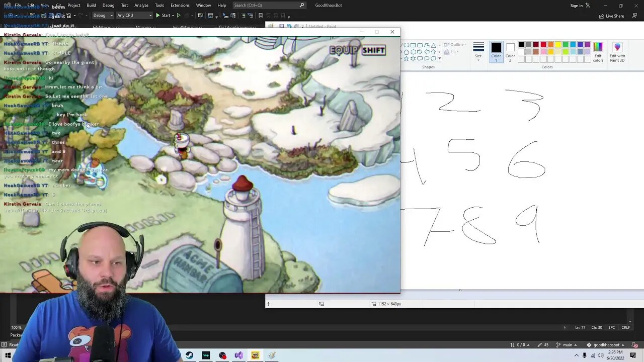
Task: Click the SPC indentation indicator
Action: tap(611, 327)
